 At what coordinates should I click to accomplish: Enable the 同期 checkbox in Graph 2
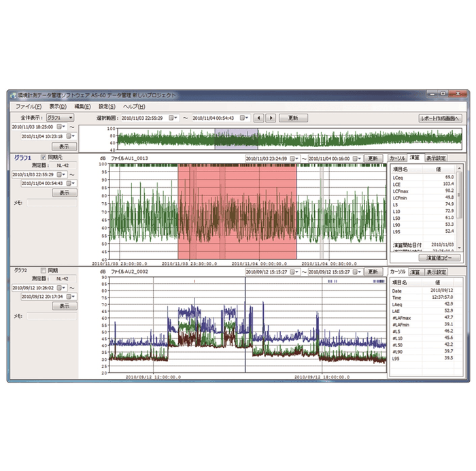point(44,270)
